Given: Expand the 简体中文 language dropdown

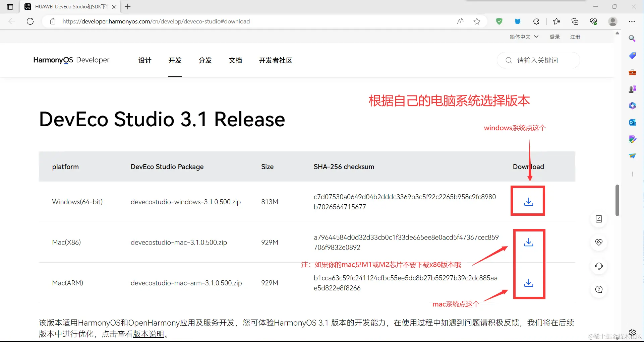Looking at the screenshot, I should (x=524, y=37).
